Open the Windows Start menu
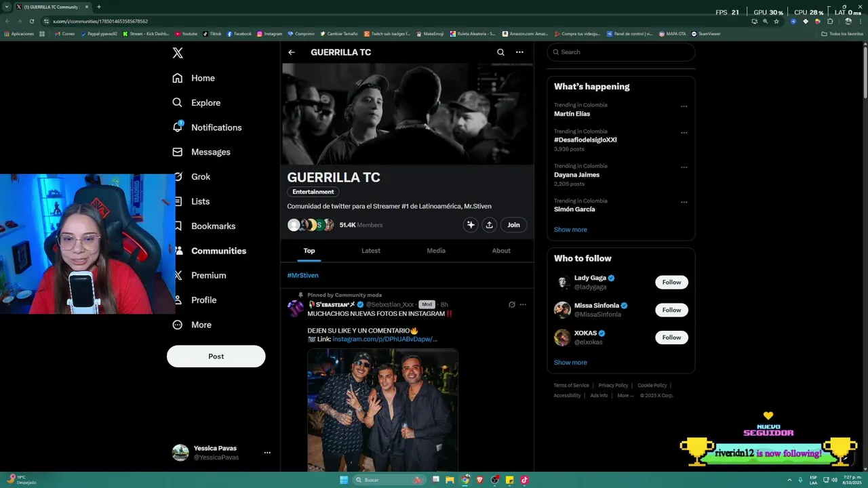 tap(344, 480)
